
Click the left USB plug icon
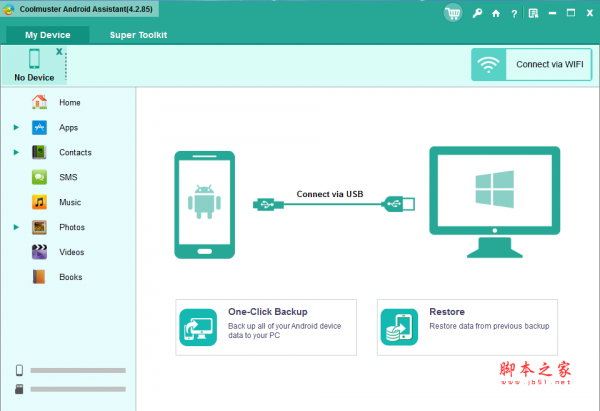coord(268,204)
